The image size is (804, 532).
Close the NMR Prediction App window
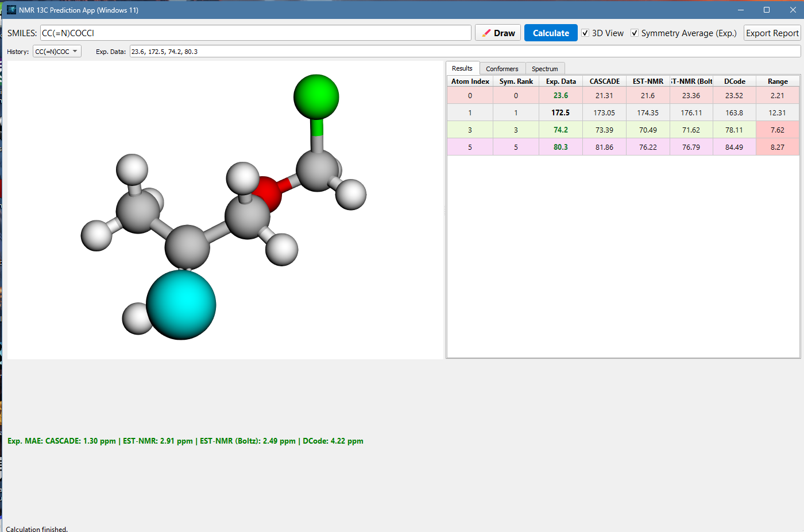pyautogui.click(x=793, y=10)
